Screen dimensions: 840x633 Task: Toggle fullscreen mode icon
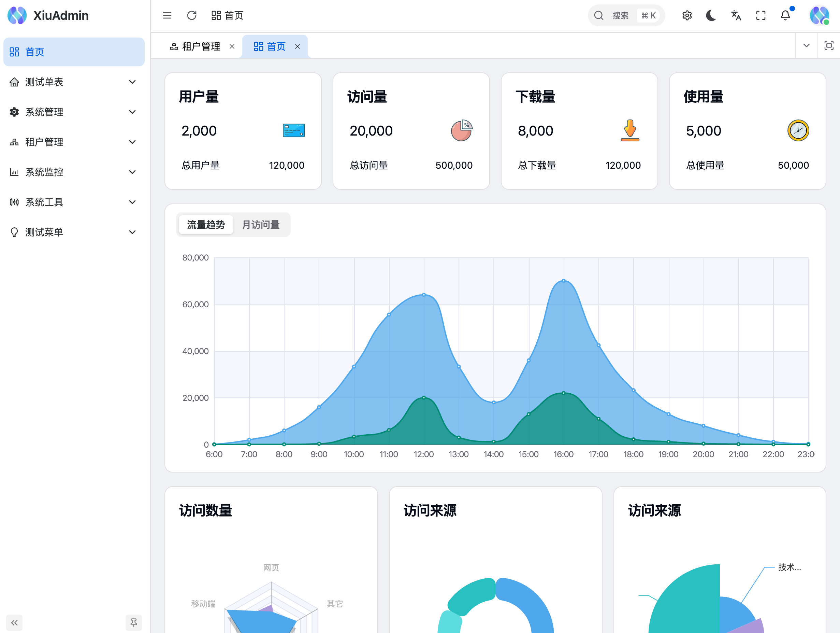click(761, 16)
